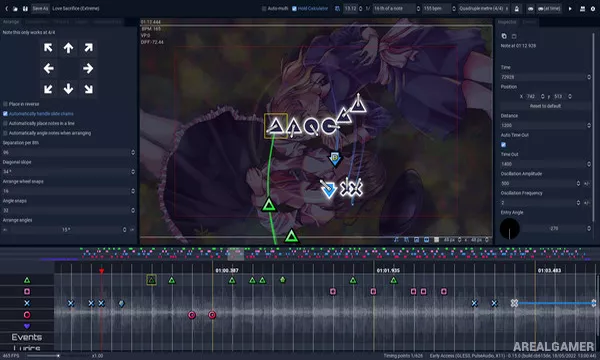Enable the Place in reverse checkbox
Screen dimensions: 600x360
5,104
